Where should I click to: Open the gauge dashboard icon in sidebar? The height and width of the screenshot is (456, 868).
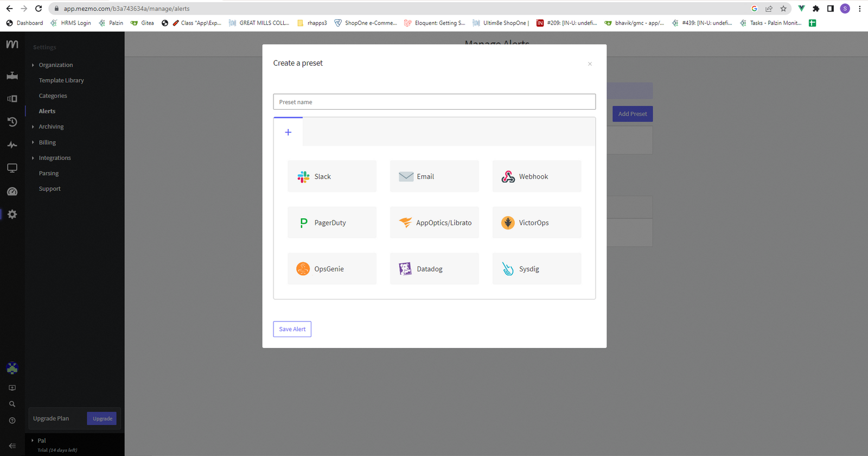[x=12, y=192]
